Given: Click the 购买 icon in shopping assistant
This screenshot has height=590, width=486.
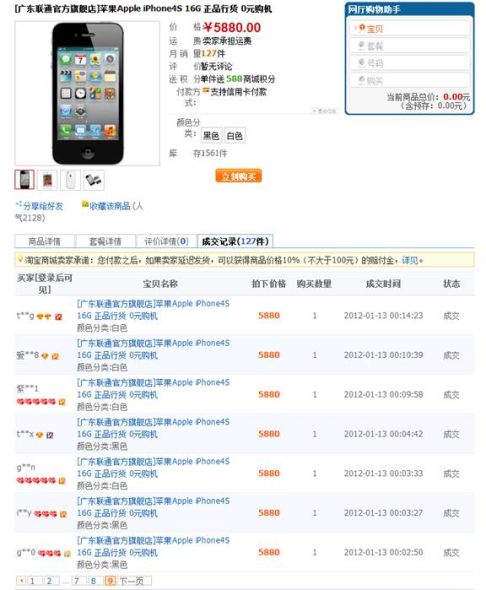Looking at the screenshot, I should 362,80.
